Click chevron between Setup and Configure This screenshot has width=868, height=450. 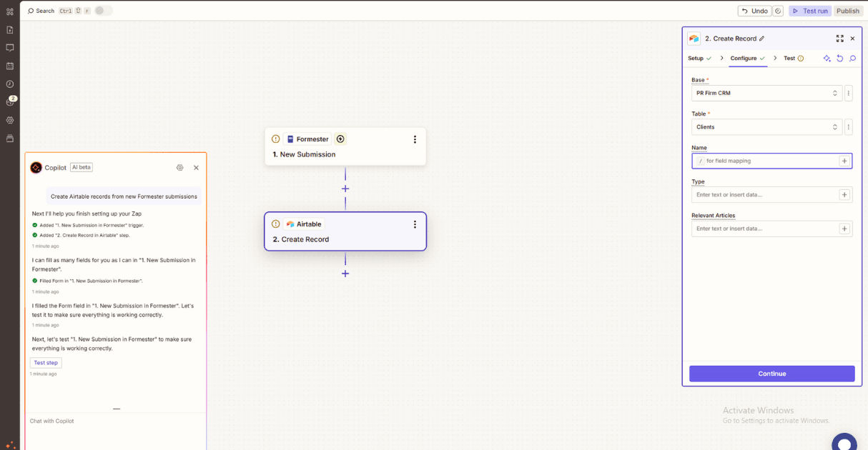point(721,59)
